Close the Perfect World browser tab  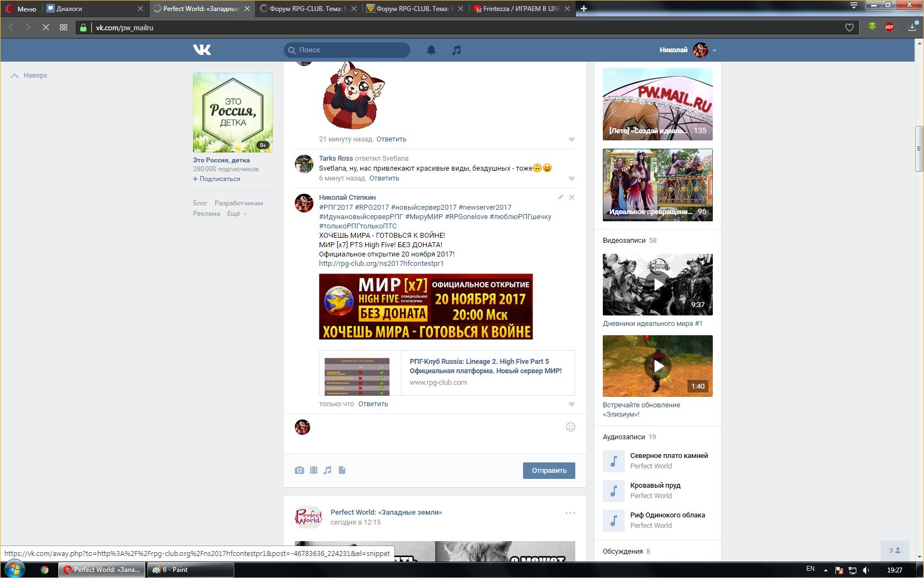tap(247, 9)
